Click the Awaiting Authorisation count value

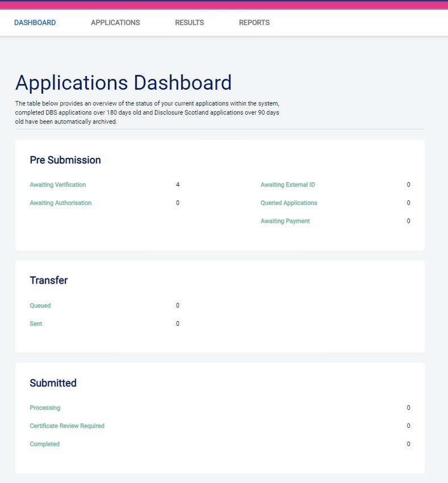(178, 203)
